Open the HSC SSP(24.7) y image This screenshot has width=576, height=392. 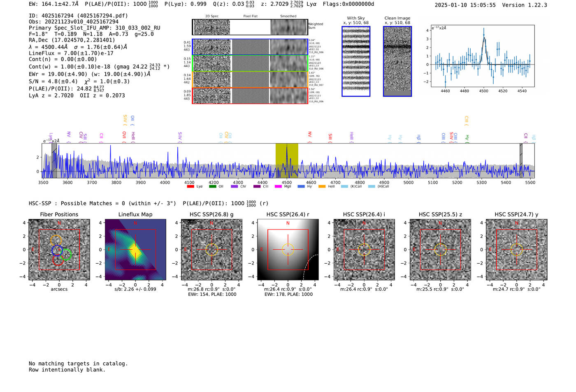(x=517, y=250)
